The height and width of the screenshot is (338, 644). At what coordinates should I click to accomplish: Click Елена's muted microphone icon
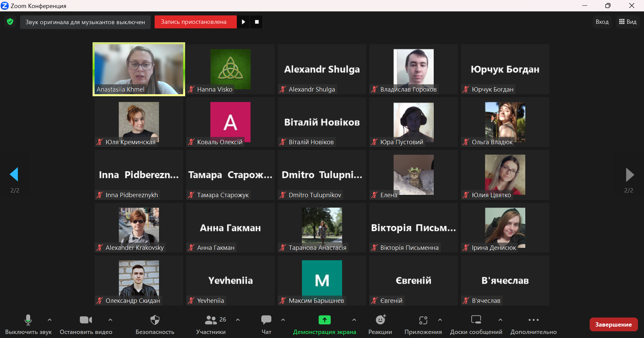(x=374, y=195)
